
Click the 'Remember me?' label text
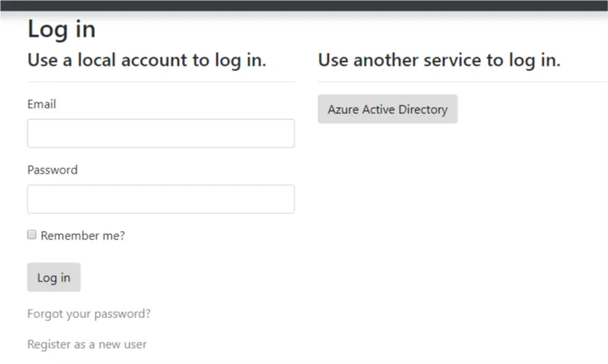click(x=83, y=236)
